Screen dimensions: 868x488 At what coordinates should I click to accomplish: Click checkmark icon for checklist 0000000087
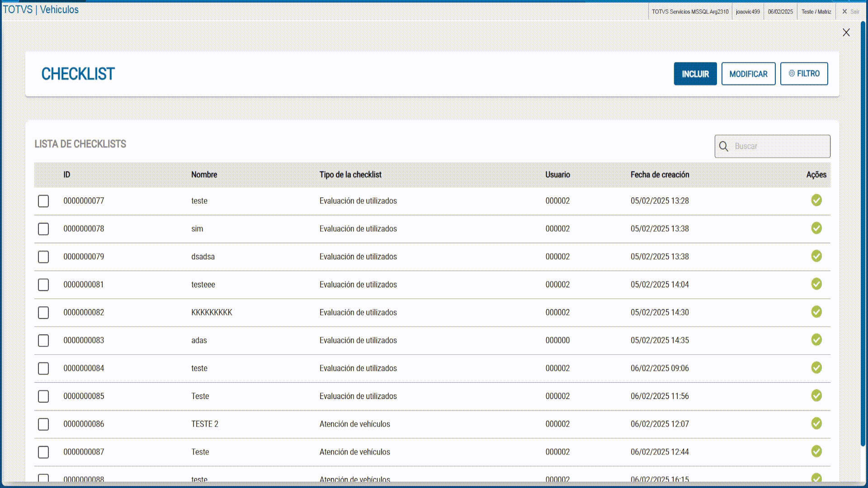[816, 451]
